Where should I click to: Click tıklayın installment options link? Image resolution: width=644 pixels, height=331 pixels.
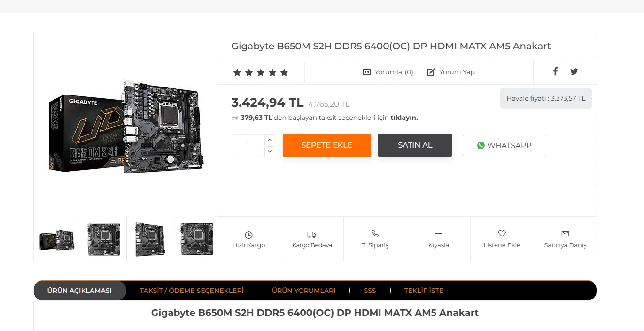click(x=404, y=118)
